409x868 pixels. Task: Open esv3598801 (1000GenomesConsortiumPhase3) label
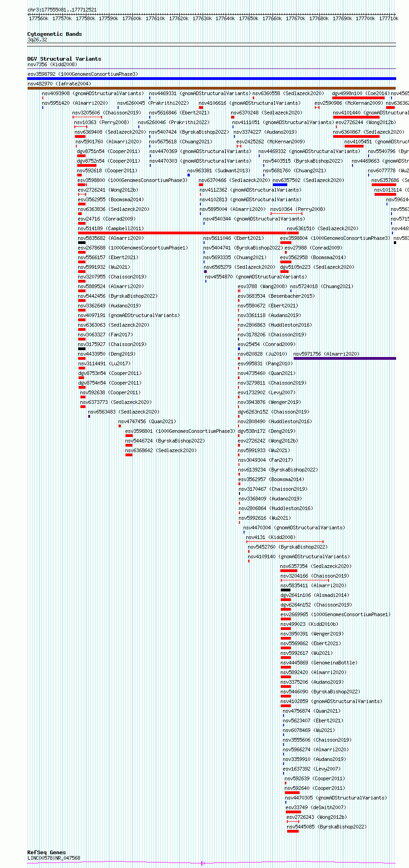click(180, 431)
